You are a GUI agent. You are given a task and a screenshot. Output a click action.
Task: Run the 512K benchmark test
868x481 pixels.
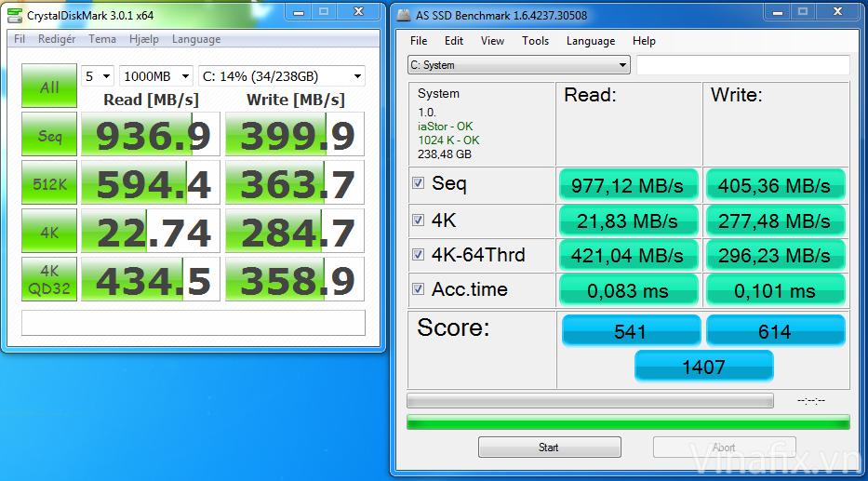click(x=49, y=184)
